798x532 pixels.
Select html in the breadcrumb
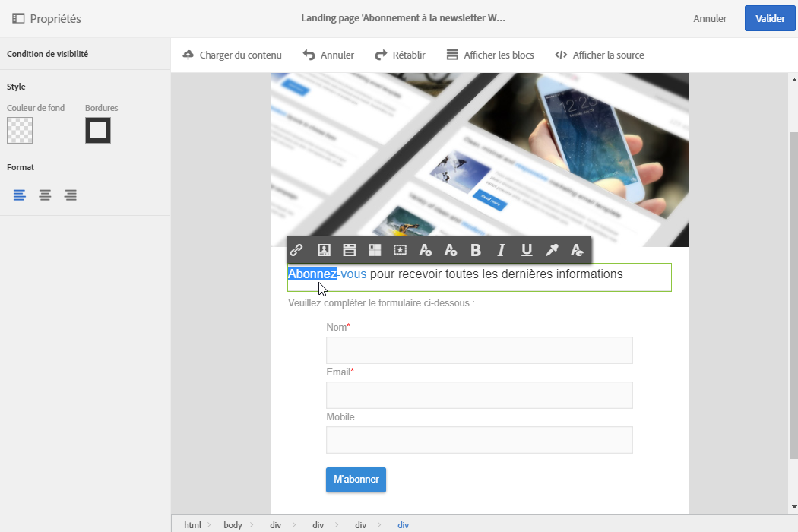click(x=192, y=525)
